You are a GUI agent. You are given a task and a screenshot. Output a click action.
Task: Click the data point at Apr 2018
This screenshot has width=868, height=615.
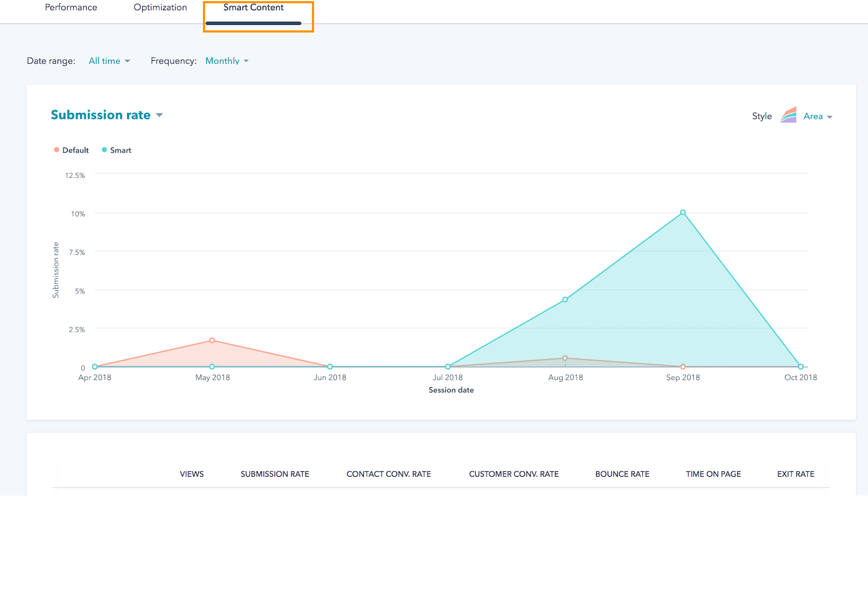95,367
